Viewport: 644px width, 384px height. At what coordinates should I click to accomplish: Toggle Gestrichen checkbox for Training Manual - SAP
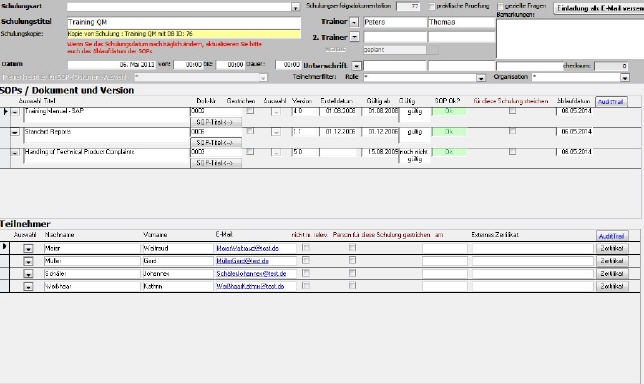click(250, 111)
